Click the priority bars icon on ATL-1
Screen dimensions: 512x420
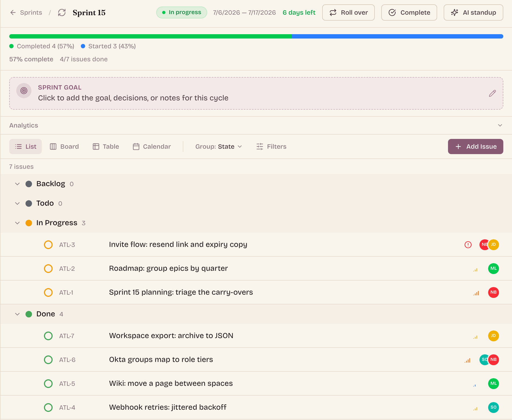(476, 293)
